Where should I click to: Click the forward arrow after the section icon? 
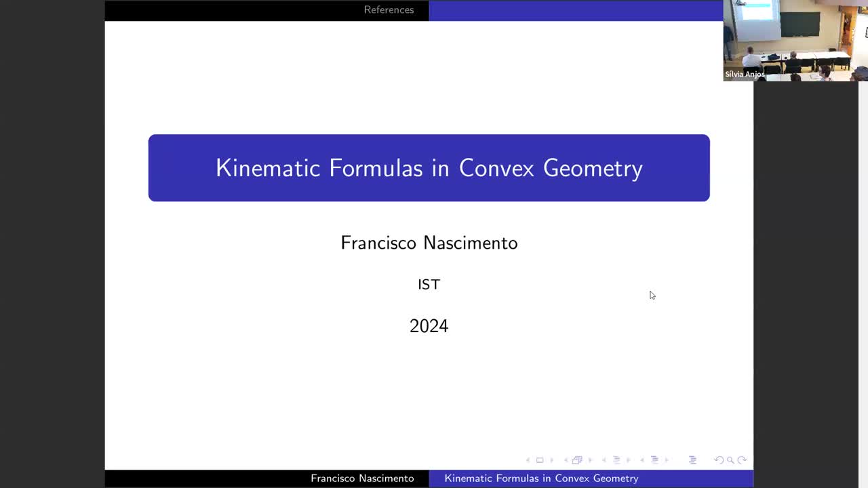630,460
